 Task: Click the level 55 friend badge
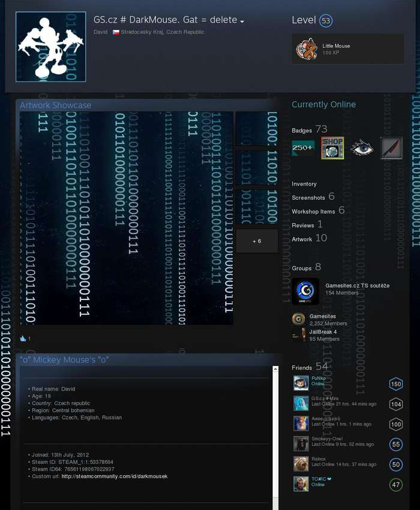(x=395, y=444)
